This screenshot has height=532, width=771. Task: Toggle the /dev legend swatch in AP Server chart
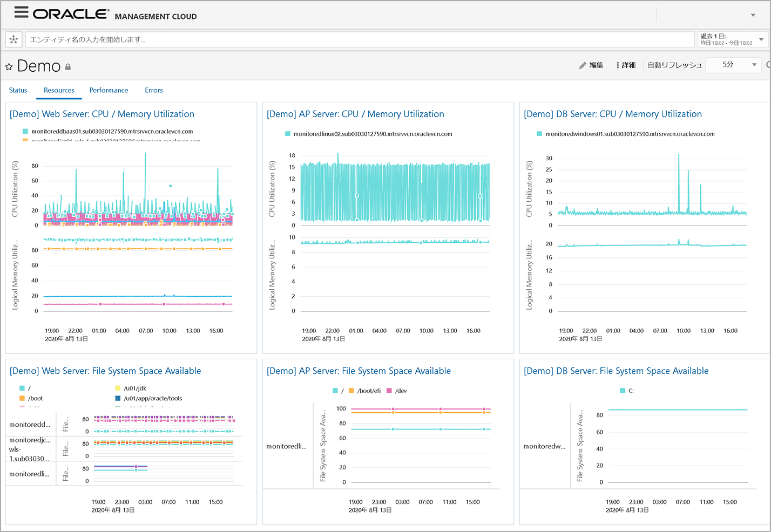point(389,391)
